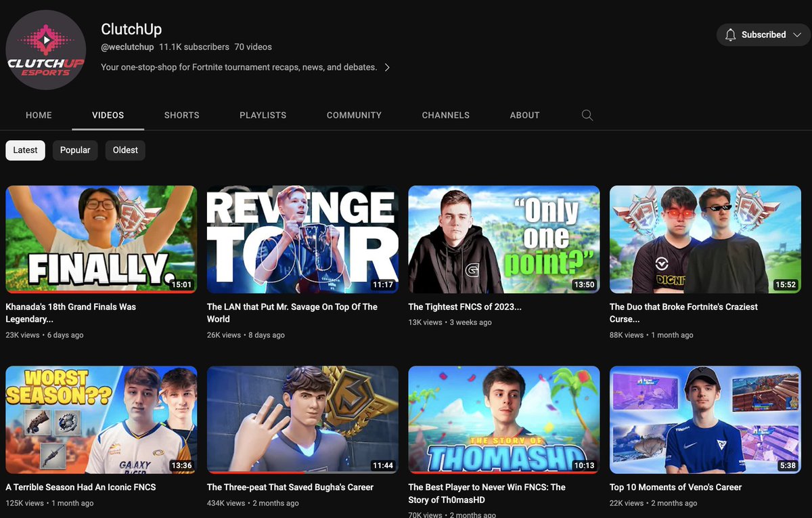Open the PLAYLISTS tab
This screenshot has height=518, width=812.
[263, 115]
